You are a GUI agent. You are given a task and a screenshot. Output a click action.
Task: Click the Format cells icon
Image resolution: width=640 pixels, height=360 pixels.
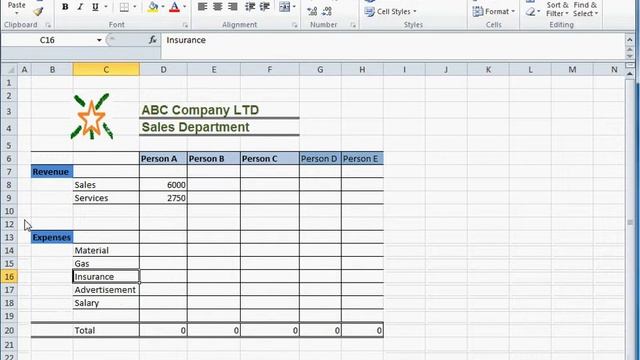pos(478,11)
